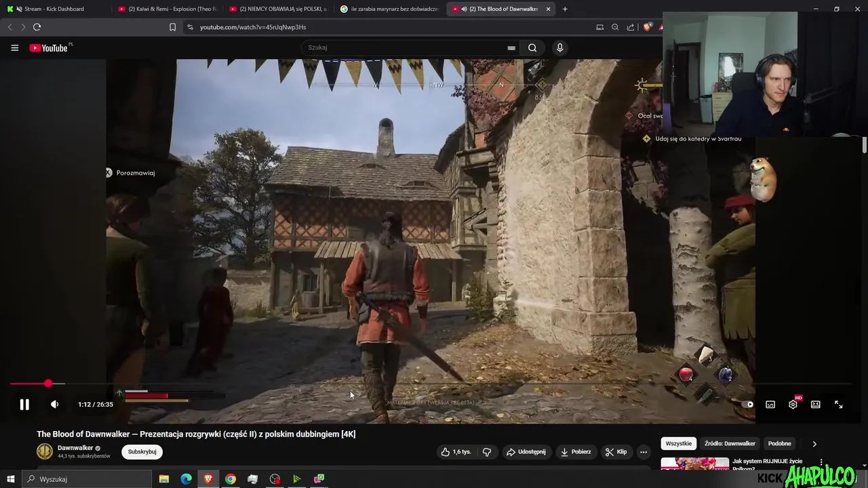Go to the YouTube home logo
The width and height of the screenshot is (868, 488).
(x=49, y=48)
